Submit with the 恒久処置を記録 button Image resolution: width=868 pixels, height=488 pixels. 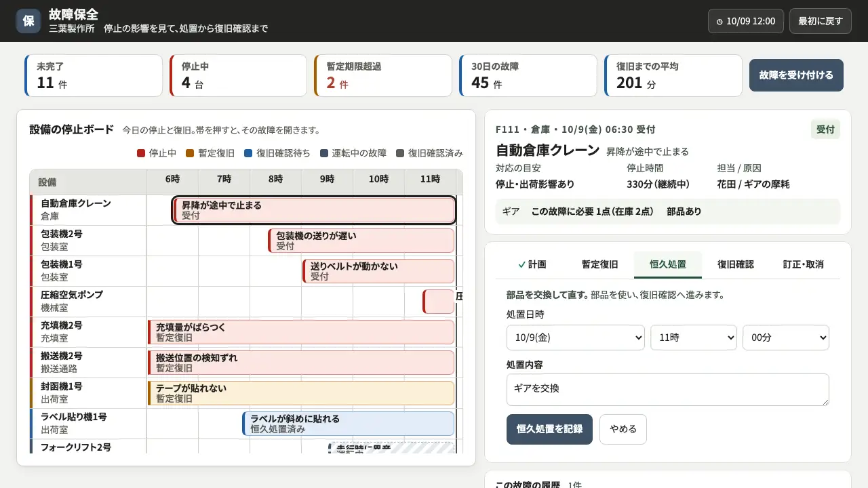(x=549, y=429)
